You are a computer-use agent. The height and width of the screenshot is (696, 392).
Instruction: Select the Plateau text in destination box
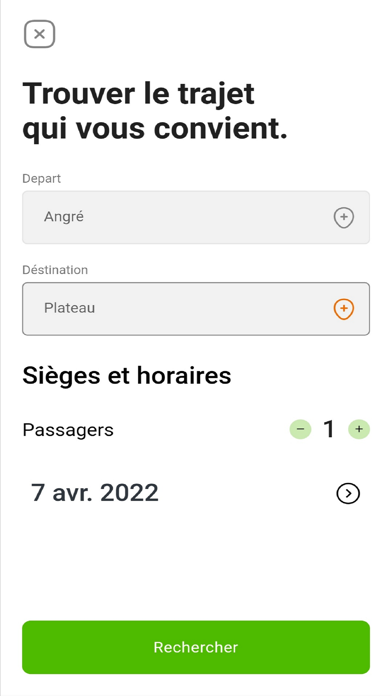[69, 308]
